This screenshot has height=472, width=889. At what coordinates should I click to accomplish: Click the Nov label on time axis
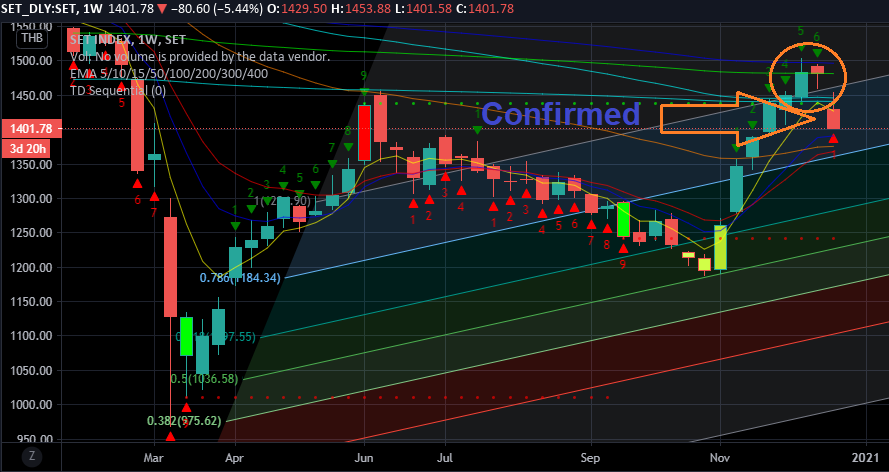click(720, 457)
